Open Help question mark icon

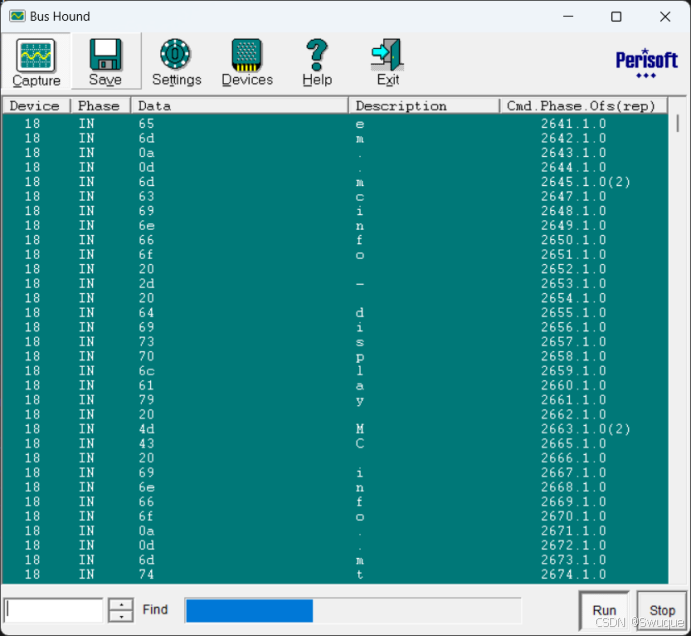pos(317,55)
